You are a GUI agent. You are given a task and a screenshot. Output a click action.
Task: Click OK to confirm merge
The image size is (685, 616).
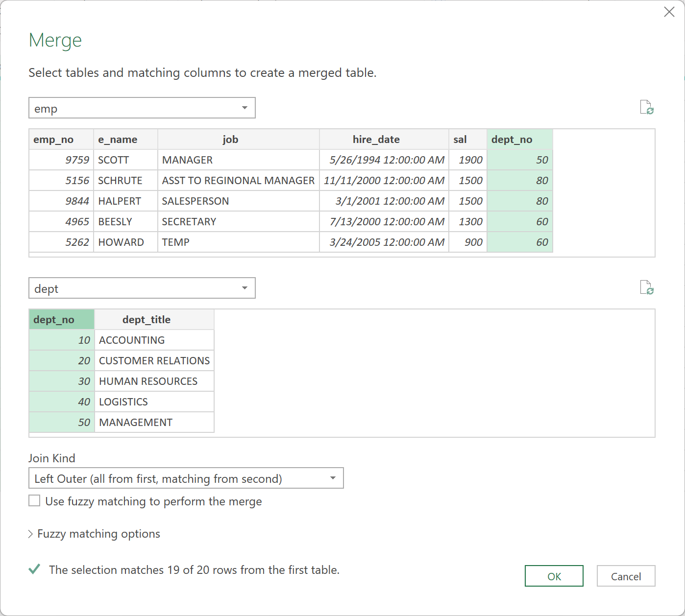point(554,576)
